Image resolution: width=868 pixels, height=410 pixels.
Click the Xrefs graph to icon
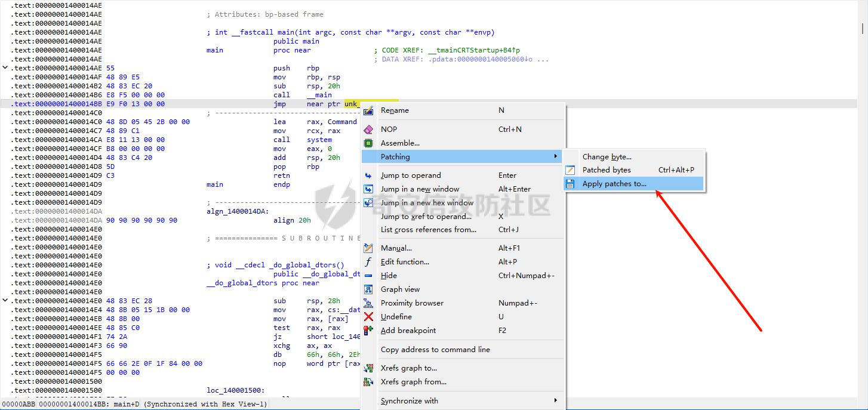pyautogui.click(x=368, y=368)
